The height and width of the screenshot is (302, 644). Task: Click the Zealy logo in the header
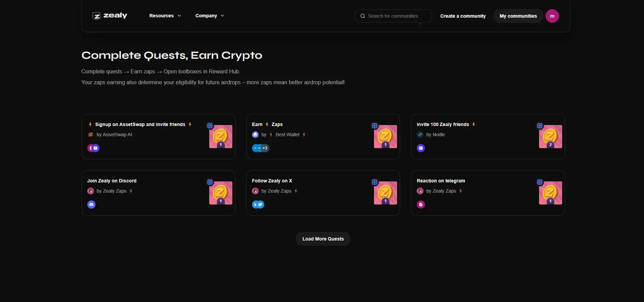[110, 16]
